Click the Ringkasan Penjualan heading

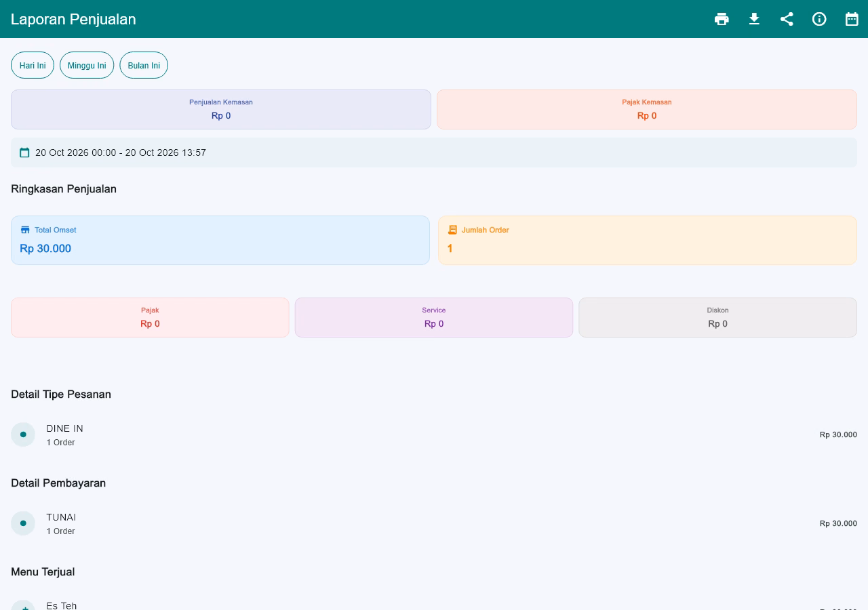coord(64,189)
